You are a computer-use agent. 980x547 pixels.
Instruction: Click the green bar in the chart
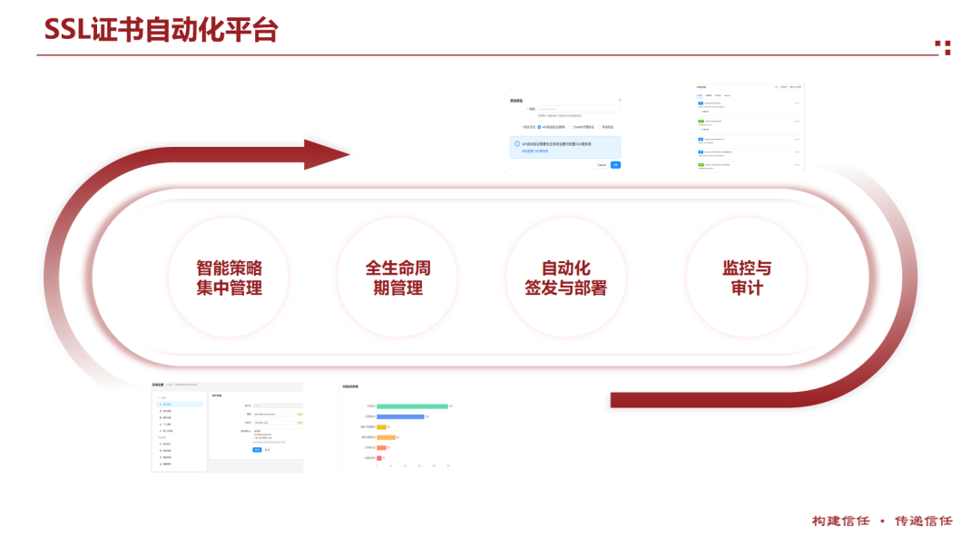[413, 406]
